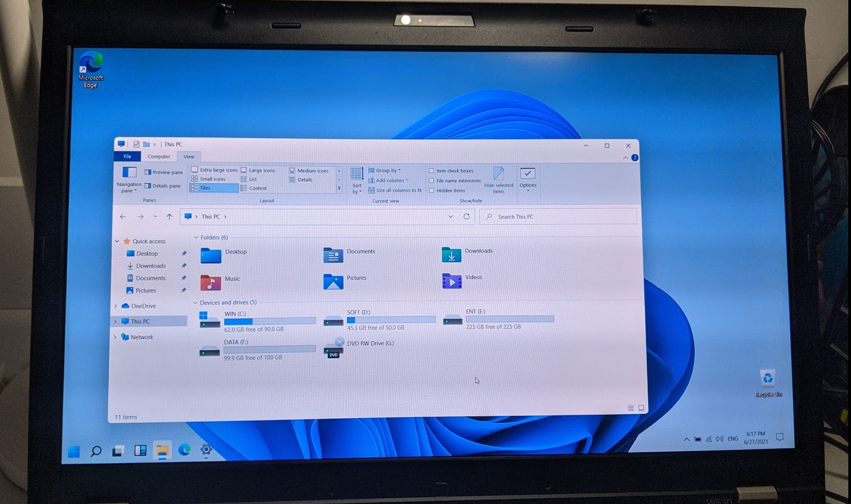Screen dimensions: 851x504
Task: Switch to the Computer ribbon tab
Action: coord(159,156)
